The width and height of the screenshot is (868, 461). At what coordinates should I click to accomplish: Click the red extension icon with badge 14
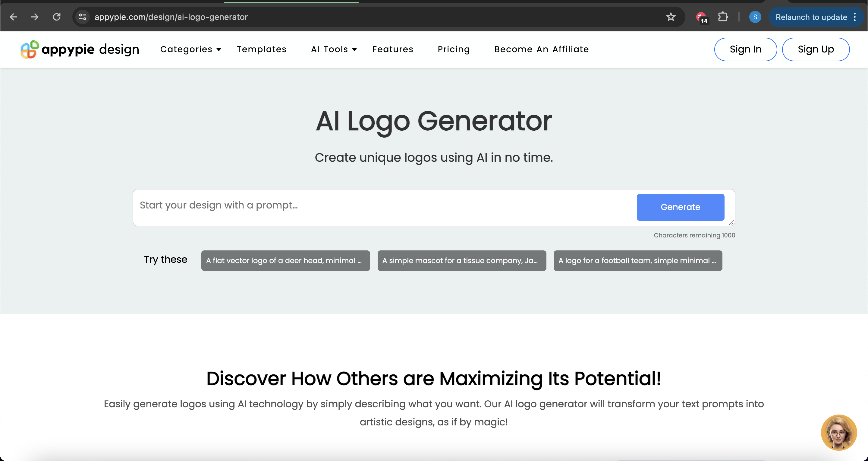(702, 17)
